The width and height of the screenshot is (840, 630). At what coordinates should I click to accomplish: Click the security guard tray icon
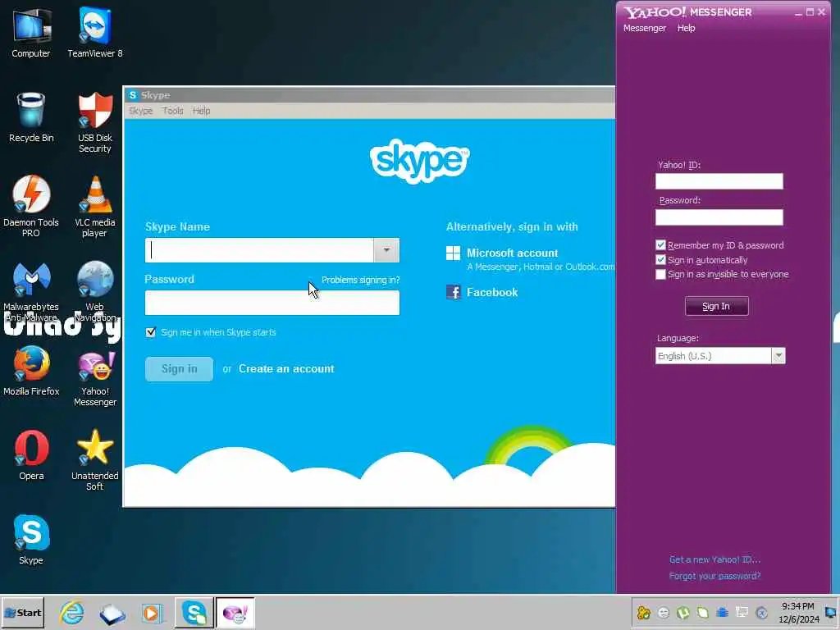pos(643,612)
